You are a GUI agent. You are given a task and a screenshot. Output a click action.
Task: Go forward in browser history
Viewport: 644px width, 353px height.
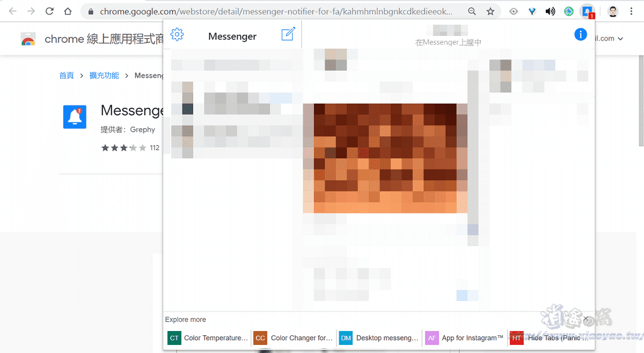coord(31,11)
